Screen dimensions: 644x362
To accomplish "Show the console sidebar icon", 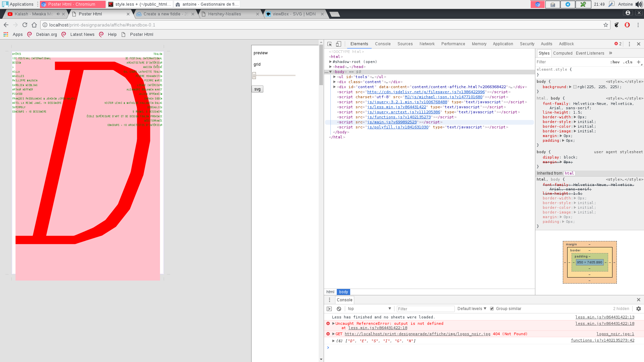I will pyautogui.click(x=329, y=309).
